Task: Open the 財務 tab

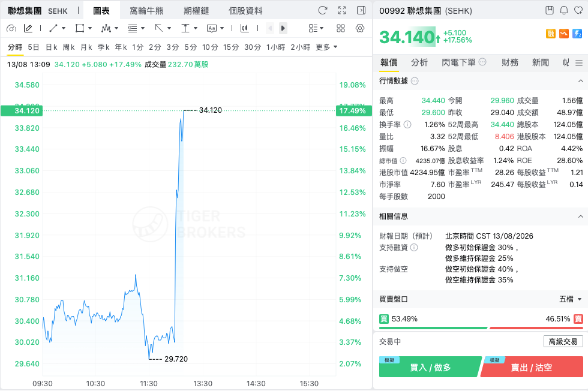Action: pyautogui.click(x=510, y=62)
